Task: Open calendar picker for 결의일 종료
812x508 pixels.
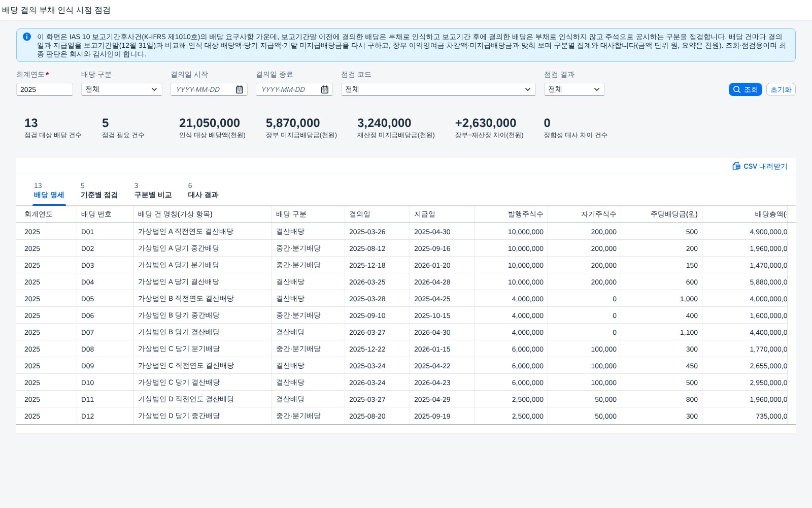Action: point(325,89)
